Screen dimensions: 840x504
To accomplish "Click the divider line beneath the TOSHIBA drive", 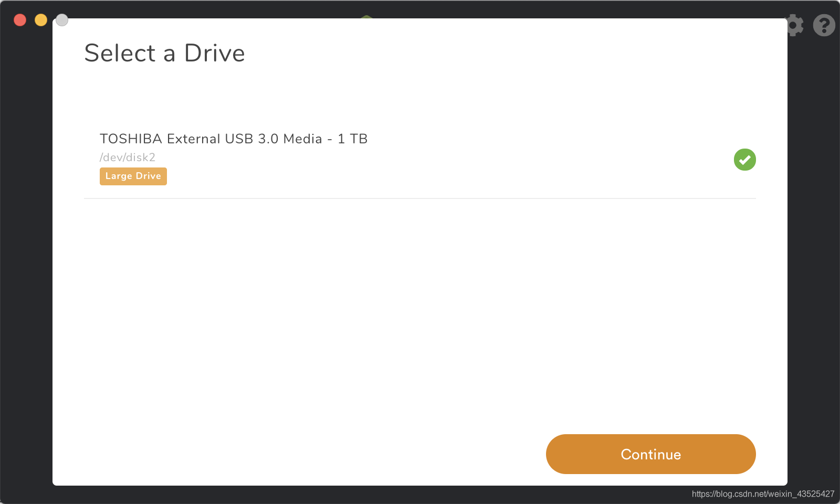I will tap(420, 198).
